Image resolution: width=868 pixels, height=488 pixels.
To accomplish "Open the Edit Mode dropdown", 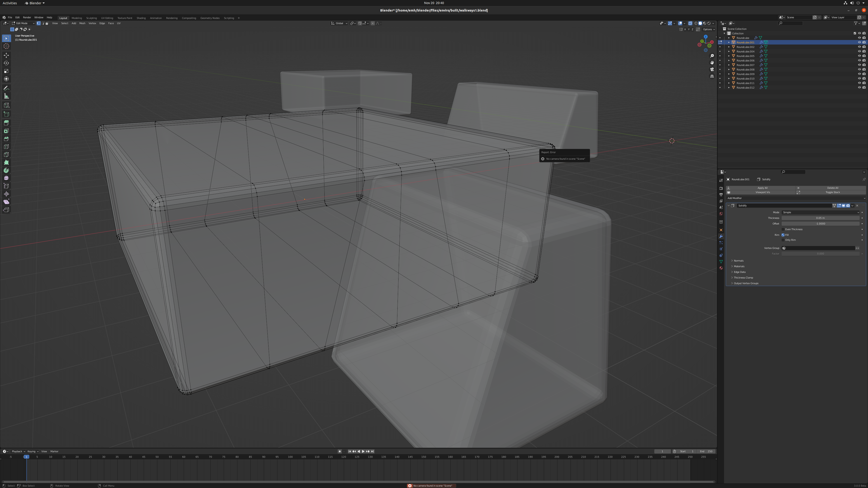I will 23,23.
